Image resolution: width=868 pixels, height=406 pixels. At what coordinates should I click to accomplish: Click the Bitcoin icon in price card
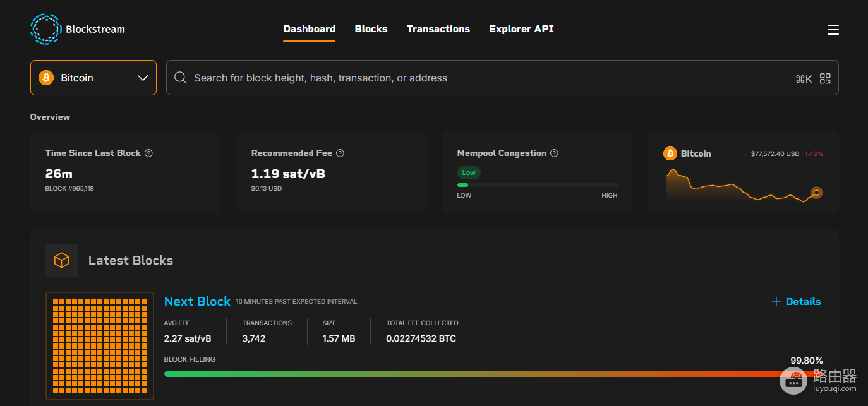670,153
